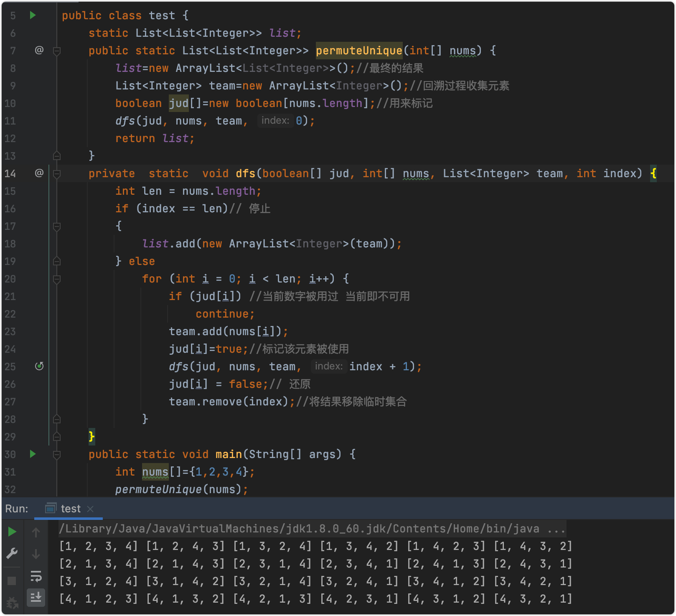Click the Run: panel label
The height and width of the screenshot is (616, 676).
click(x=17, y=509)
